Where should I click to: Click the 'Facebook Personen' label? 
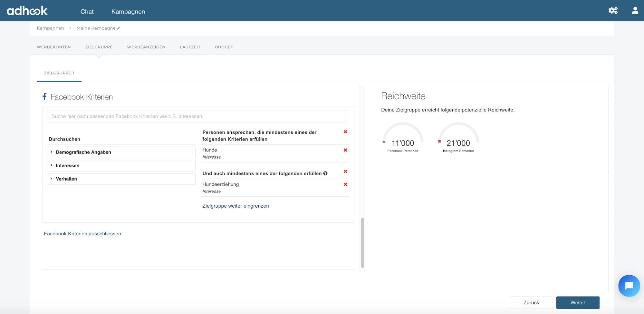click(403, 151)
